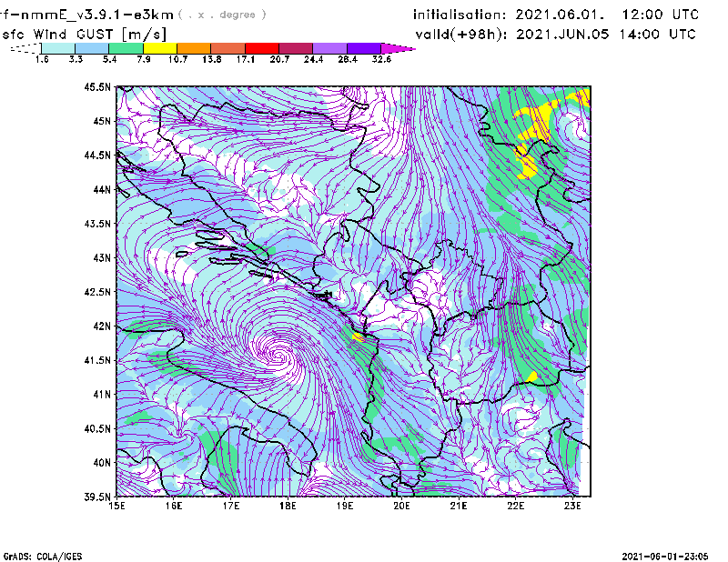Click the "42N" latitude label
728x562 pixels.
[102, 326]
